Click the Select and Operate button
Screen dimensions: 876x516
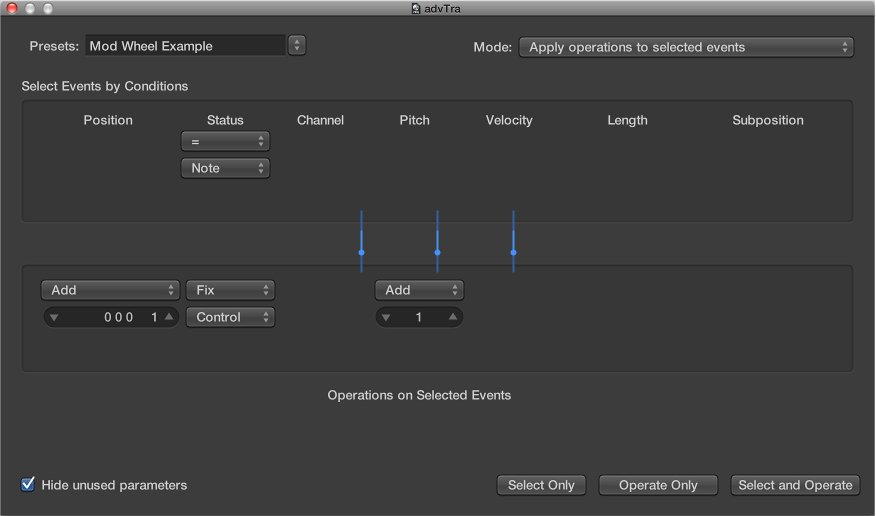[x=795, y=485]
